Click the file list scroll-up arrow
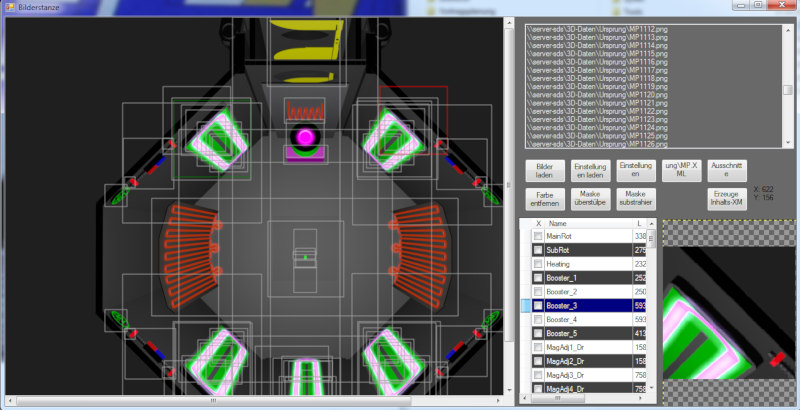The height and width of the screenshot is (410, 800). 788,27
